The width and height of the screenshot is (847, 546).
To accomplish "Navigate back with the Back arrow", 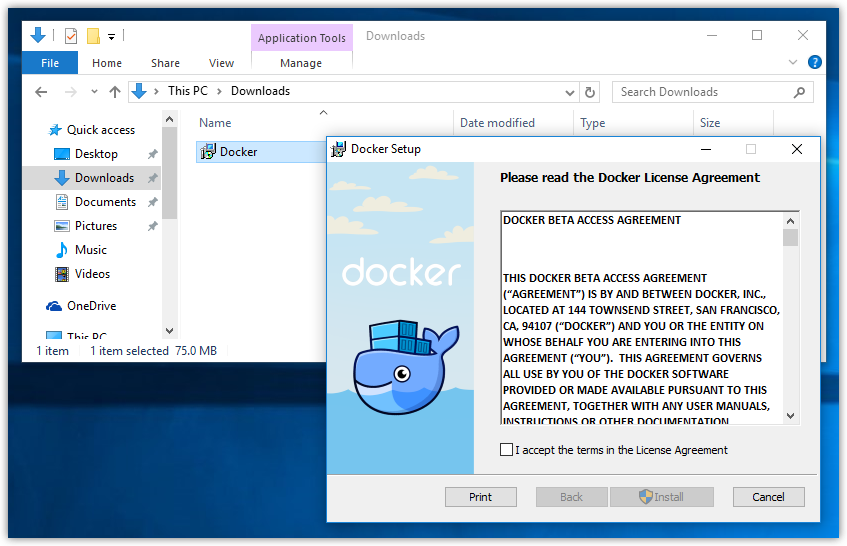I will (41, 92).
